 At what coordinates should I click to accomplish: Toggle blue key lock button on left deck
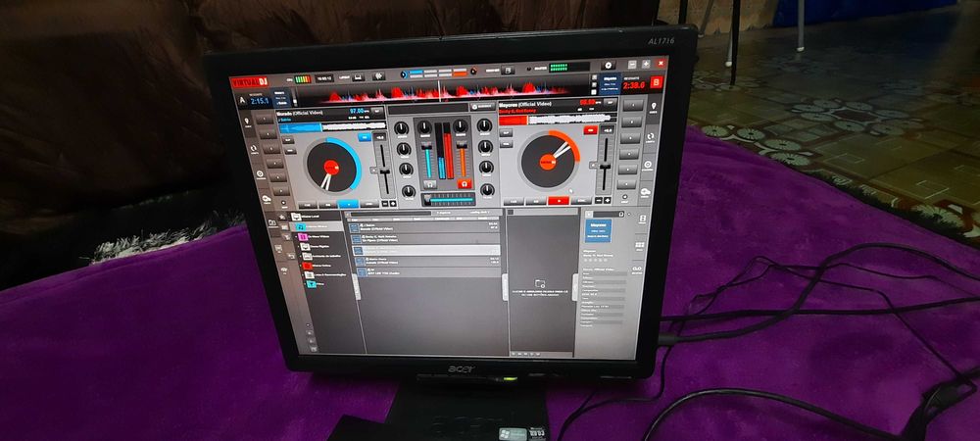coord(365,137)
